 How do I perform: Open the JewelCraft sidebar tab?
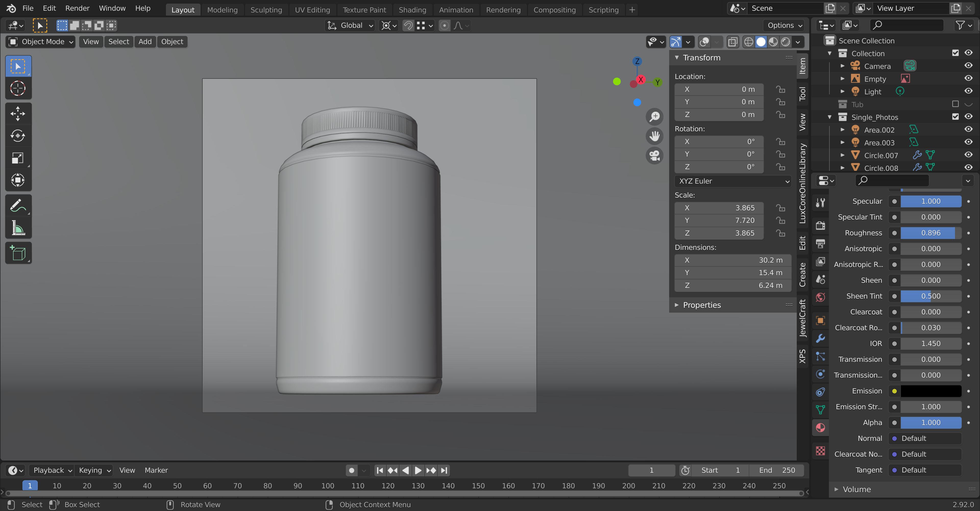(802, 318)
